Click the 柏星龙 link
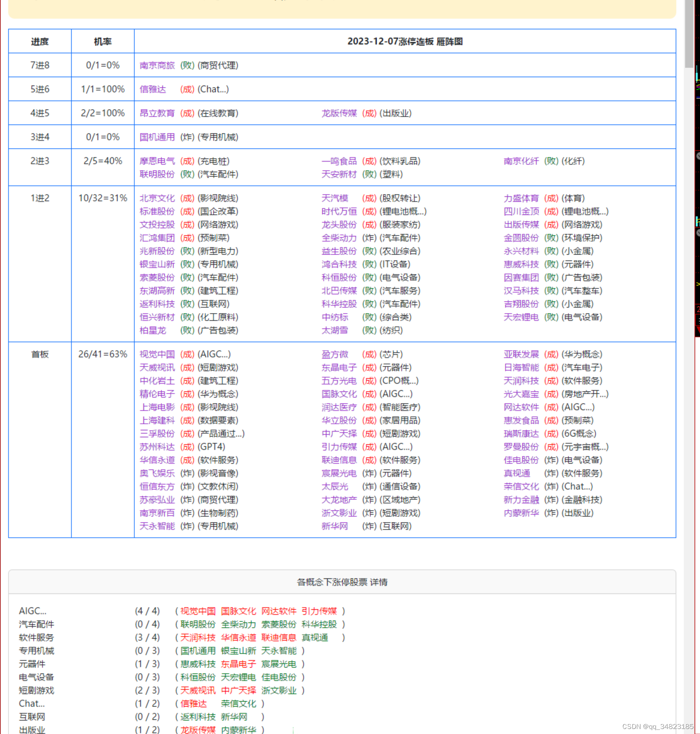700x734 pixels. click(153, 331)
